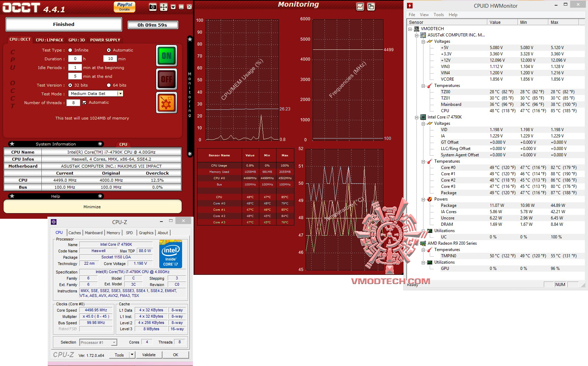
Task: Take a screenshot with OCCT camera icon
Action: coord(153,7)
